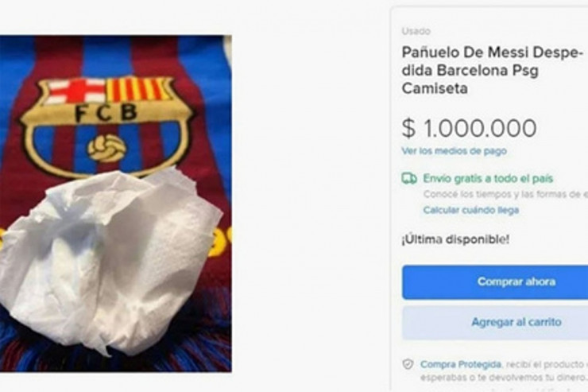Click the Compra Protegida shield icon

pos(408,364)
